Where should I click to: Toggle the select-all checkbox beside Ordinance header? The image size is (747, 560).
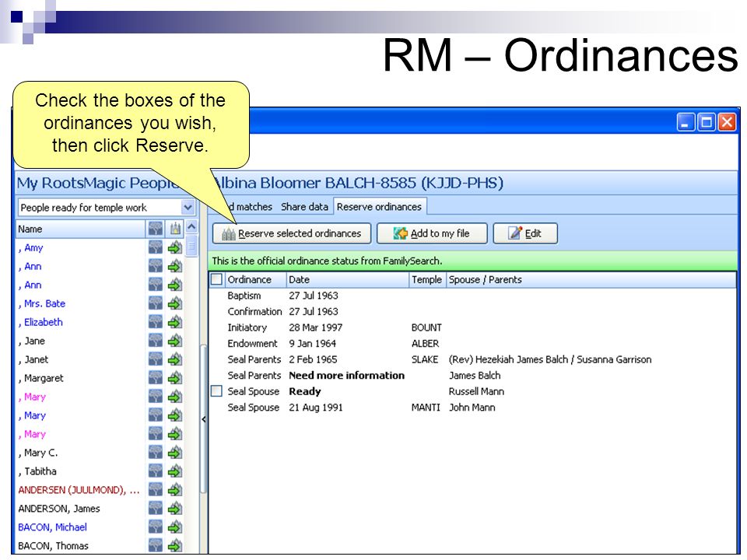tap(216, 279)
